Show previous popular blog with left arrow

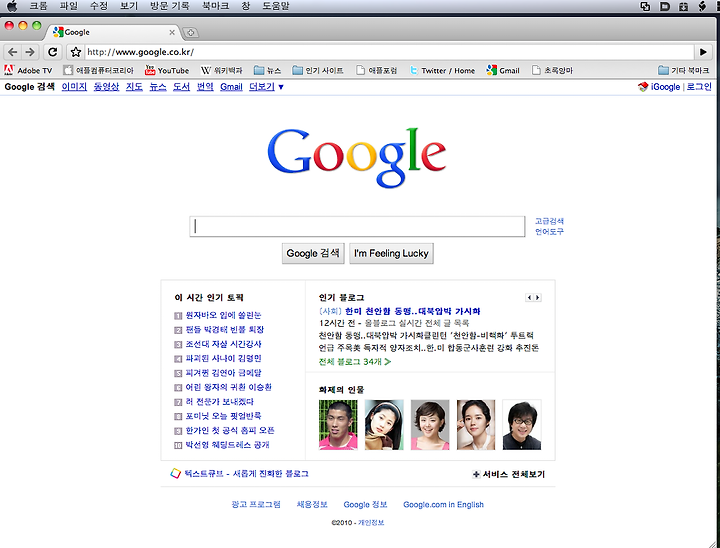(529, 298)
